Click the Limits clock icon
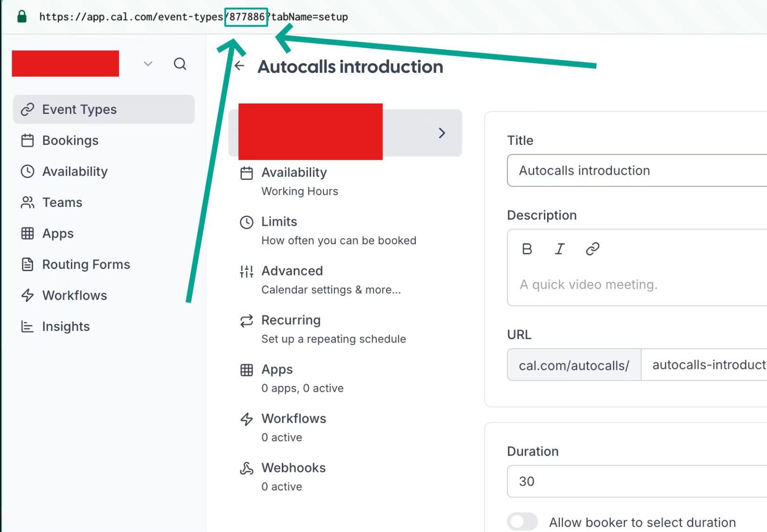Image resolution: width=767 pixels, height=532 pixels. tap(246, 222)
